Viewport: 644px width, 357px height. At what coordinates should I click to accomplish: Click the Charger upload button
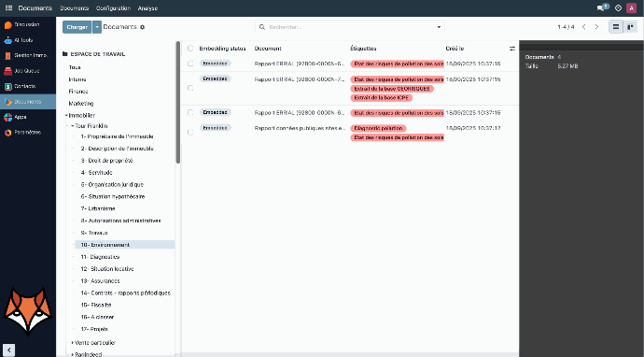pyautogui.click(x=77, y=27)
